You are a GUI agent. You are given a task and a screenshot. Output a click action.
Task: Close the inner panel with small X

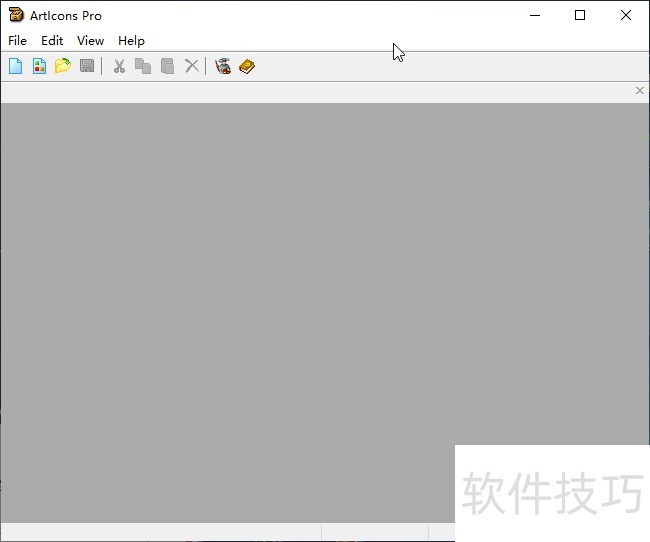click(640, 90)
